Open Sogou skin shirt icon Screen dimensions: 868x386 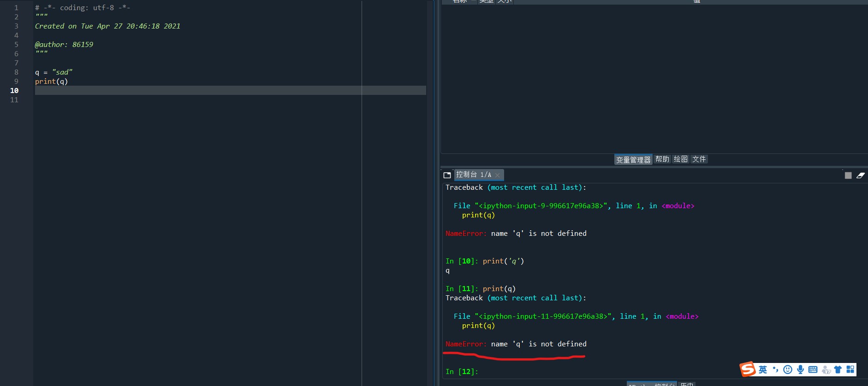[838, 369]
